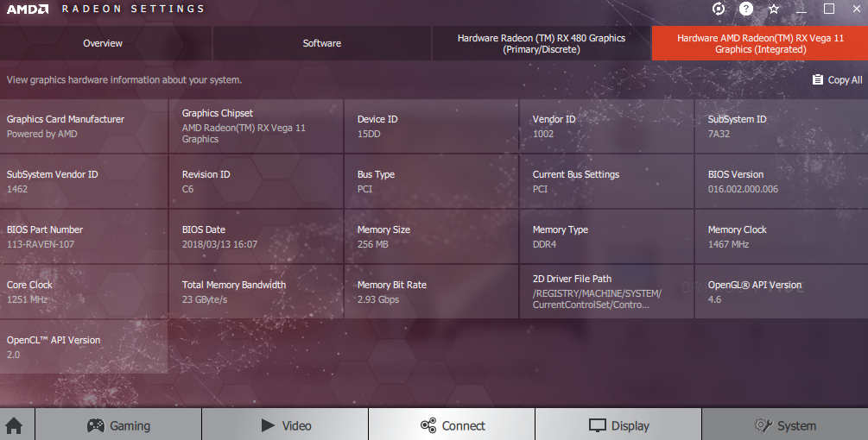Image resolution: width=868 pixels, height=440 pixels.
Task: Click the 2D Driver File Path tile
Action: point(606,292)
